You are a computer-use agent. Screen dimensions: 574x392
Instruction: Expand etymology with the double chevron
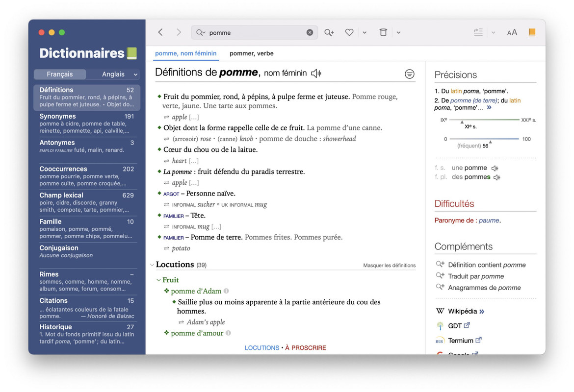489,107
